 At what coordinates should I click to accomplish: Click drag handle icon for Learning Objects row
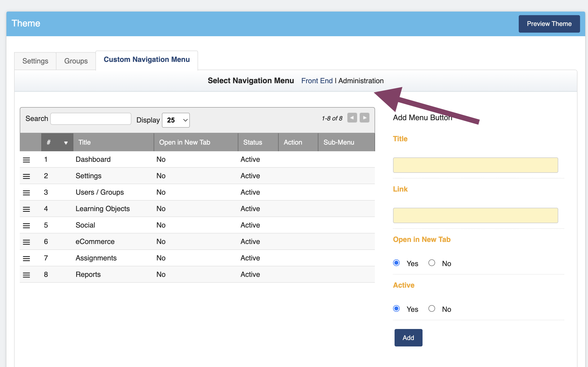click(x=26, y=209)
